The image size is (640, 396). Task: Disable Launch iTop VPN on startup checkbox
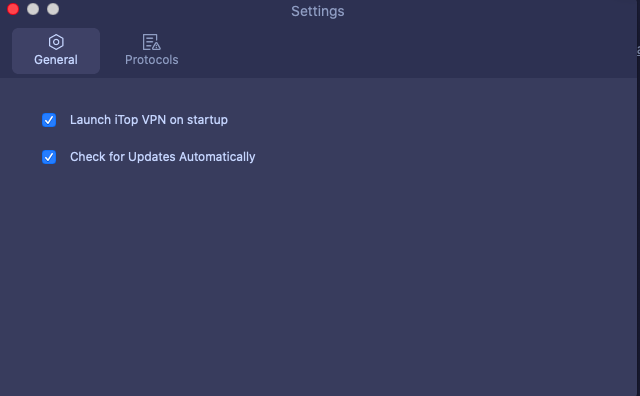(49, 120)
